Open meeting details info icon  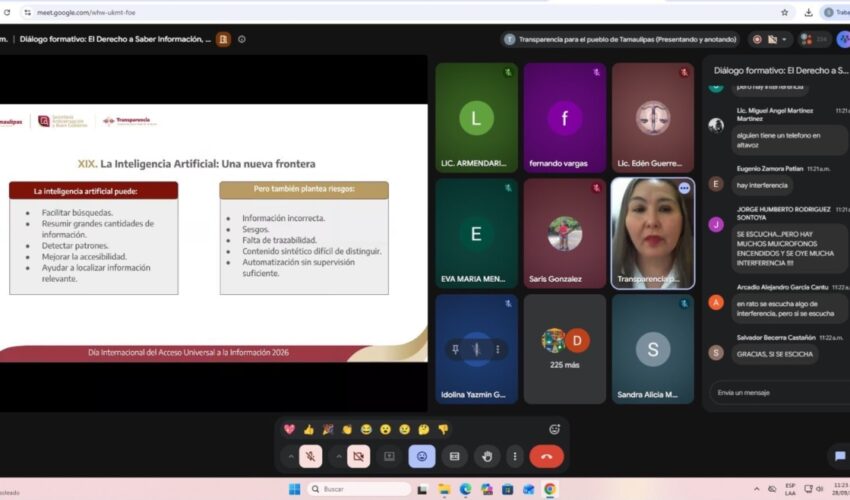click(x=242, y=39)
